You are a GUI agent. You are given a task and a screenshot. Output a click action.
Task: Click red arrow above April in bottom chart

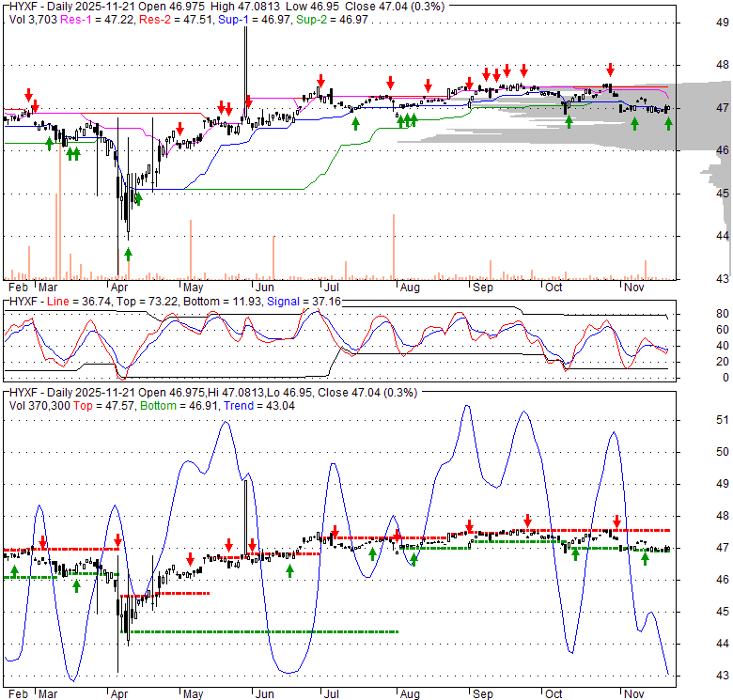117,540
